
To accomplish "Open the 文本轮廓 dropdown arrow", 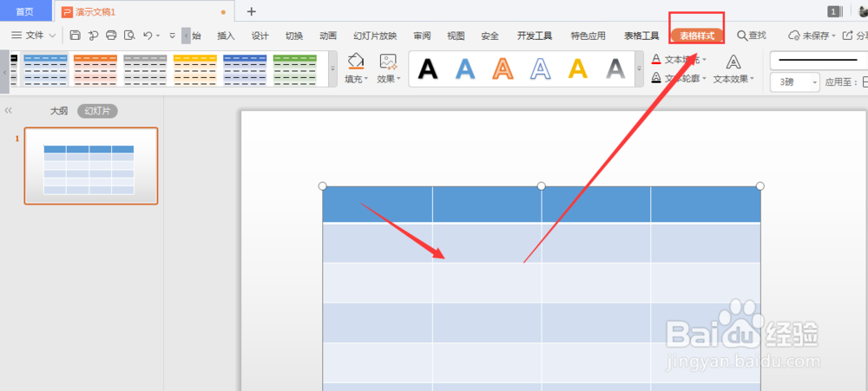I will (704, 79).
